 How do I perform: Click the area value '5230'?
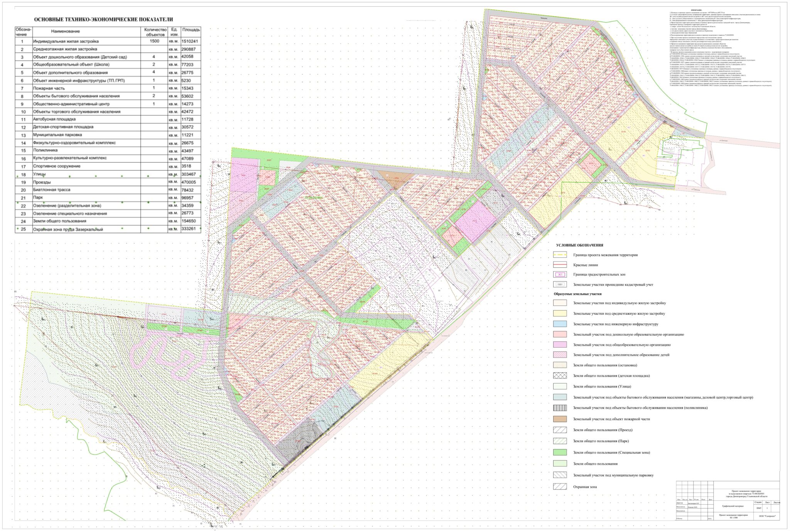point(186,81)
